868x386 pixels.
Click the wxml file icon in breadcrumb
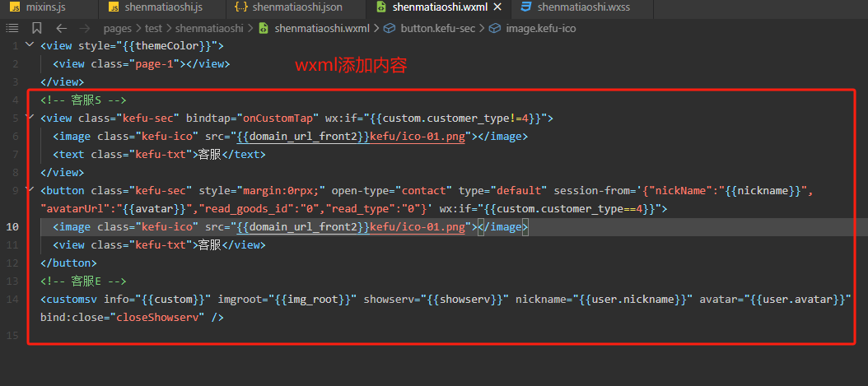264,28
